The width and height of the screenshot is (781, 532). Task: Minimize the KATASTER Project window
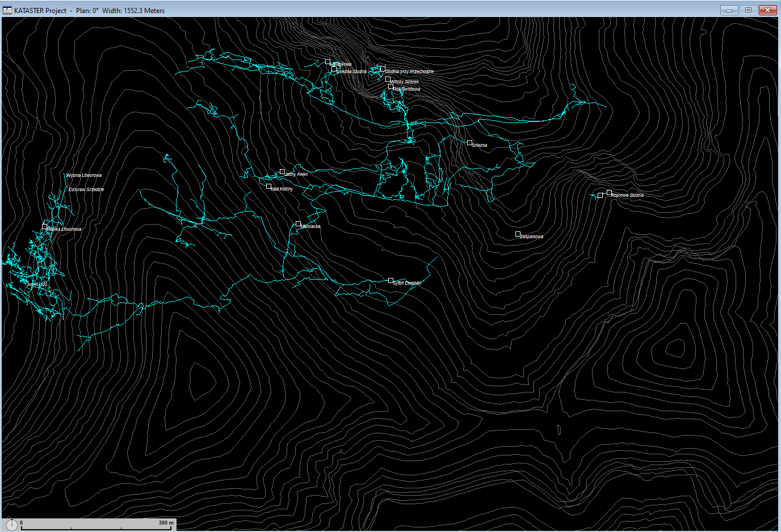(729, 10)
